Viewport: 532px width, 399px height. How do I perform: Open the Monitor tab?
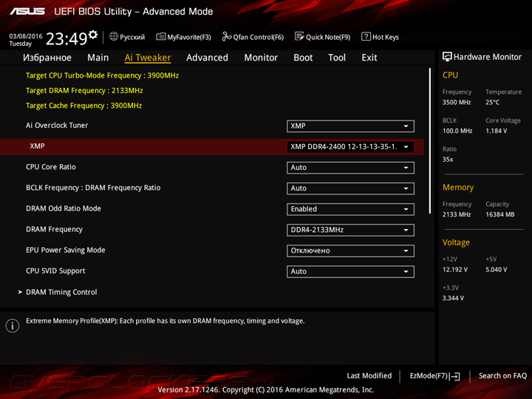261,58
